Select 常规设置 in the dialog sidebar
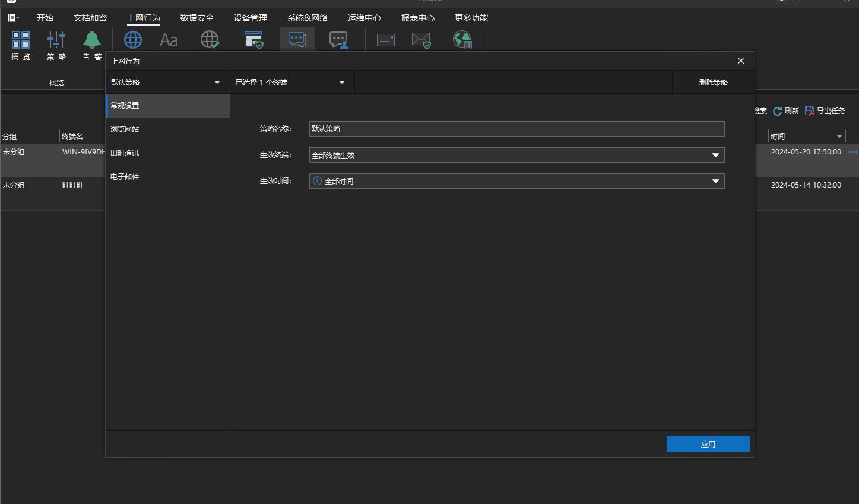Viewport: 859px width, 504px height. click(167, 106)
